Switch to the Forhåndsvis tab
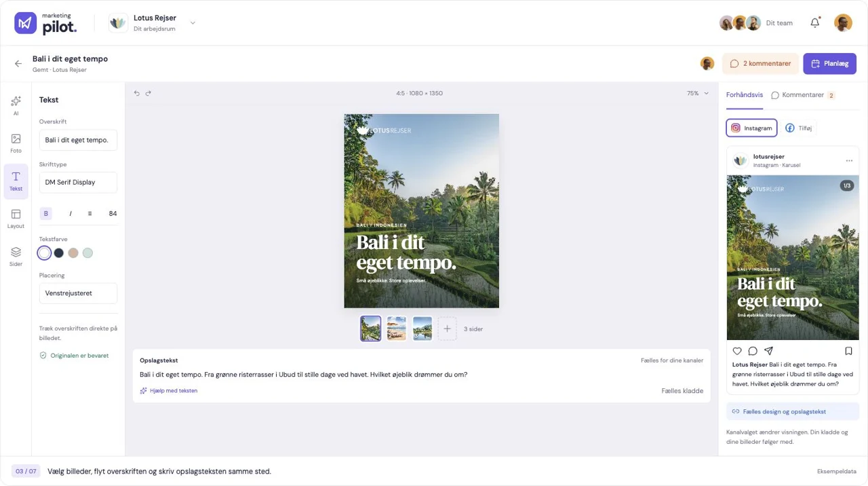The image size is (868, 486). 745,95
